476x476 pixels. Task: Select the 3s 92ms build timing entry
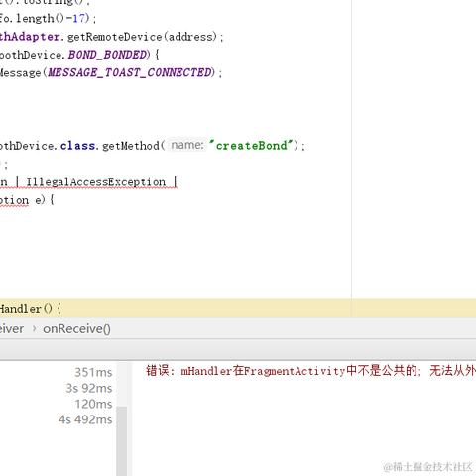coord(89,388)
